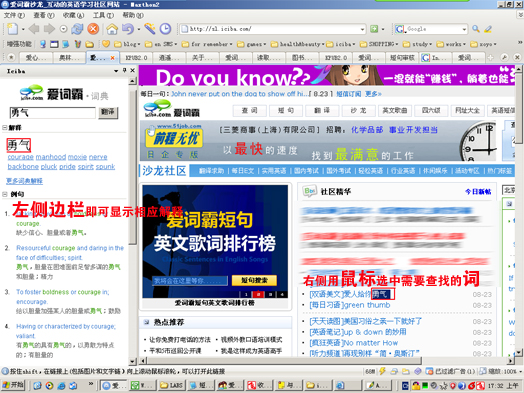Open the 收藏 menu
The height and width of the screenshot is (393, 524).
(73, 15)
